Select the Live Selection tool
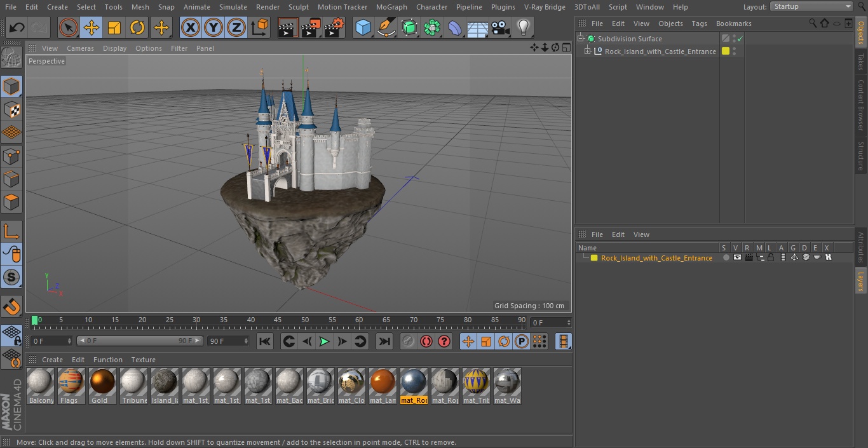 coord(69,27)
